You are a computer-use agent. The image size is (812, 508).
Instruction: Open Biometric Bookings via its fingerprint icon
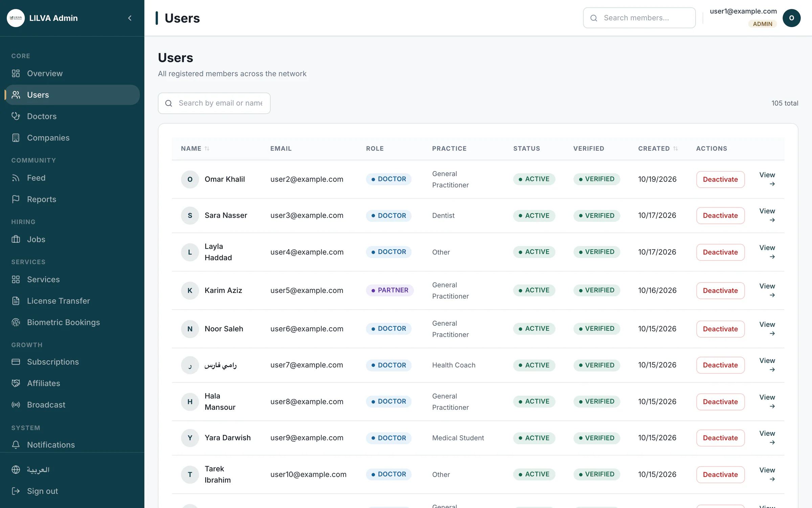click(x=16, y=322)
